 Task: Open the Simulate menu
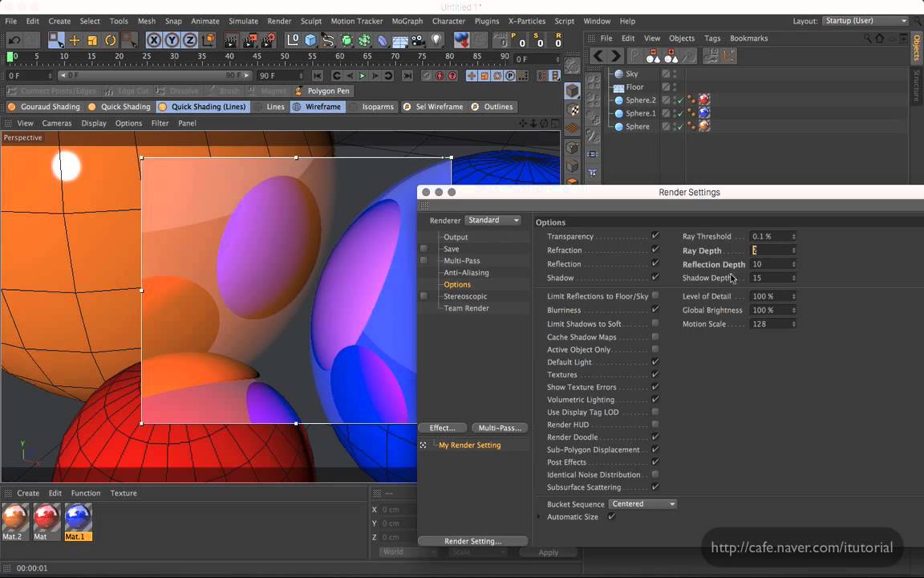[x=243, y=21]
